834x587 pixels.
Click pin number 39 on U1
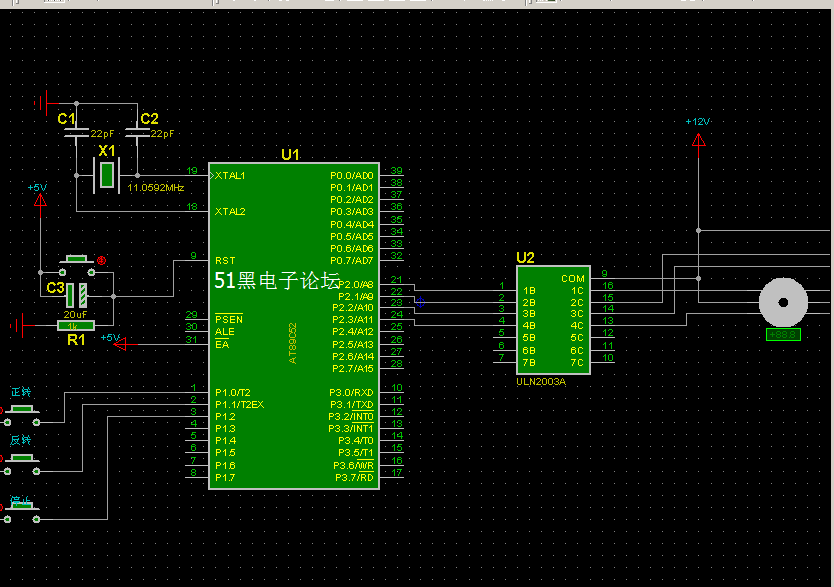396,171
